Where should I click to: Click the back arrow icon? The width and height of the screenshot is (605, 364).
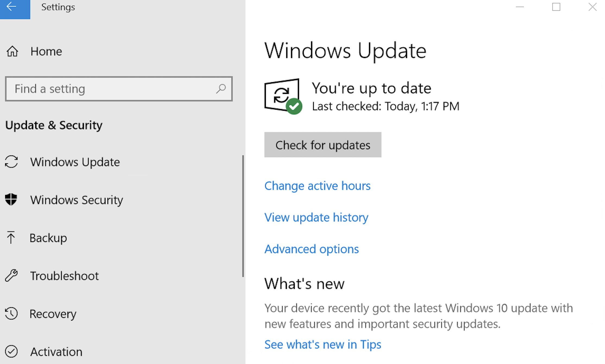point(11,7)
